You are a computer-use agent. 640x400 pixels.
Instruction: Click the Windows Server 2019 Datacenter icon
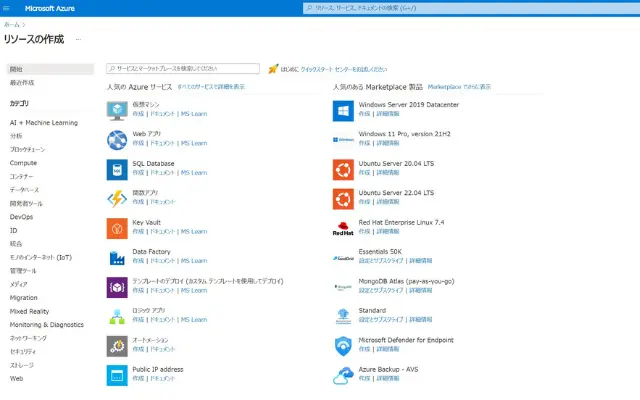pos(343,111)
